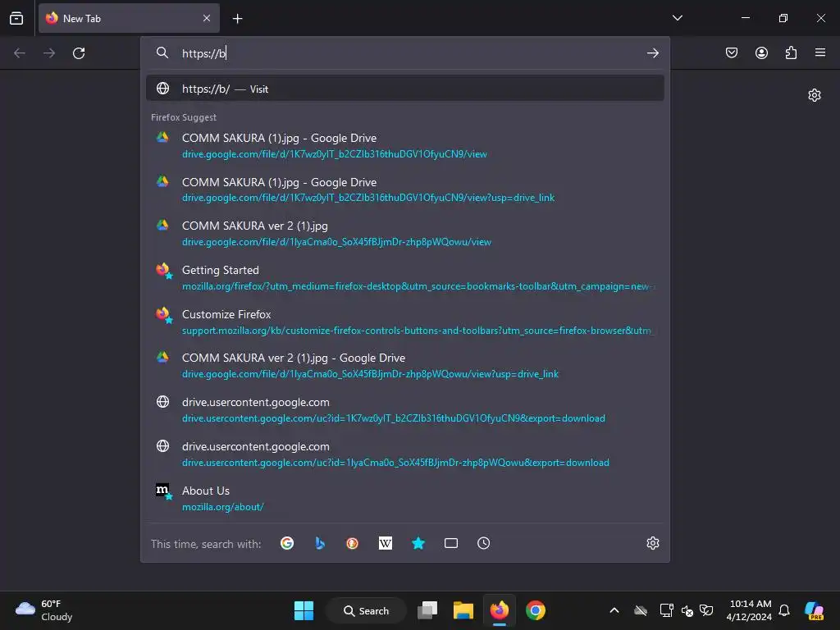Search this time with Google
The height and width of the screenshot is (630, 840).
tap(287, 543)
